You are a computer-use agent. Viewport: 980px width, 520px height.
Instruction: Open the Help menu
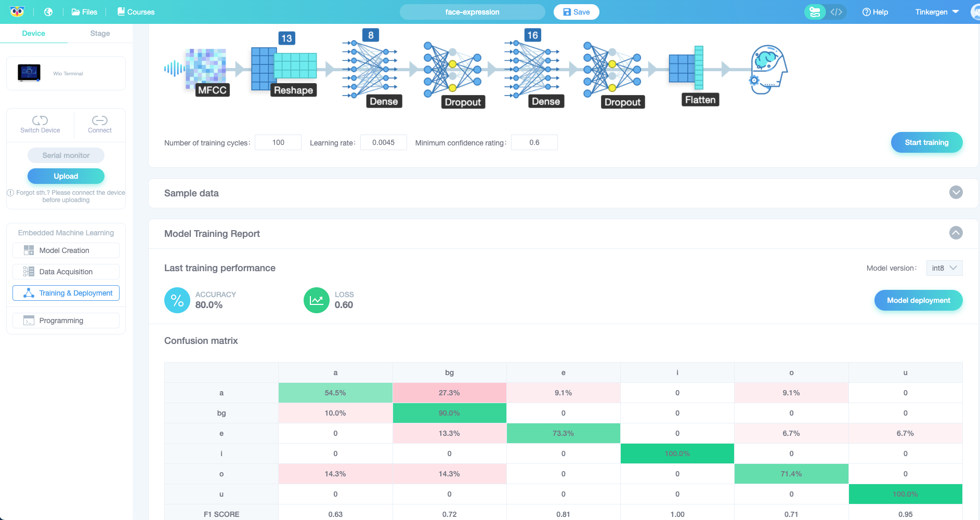click(x=875, y=12)
